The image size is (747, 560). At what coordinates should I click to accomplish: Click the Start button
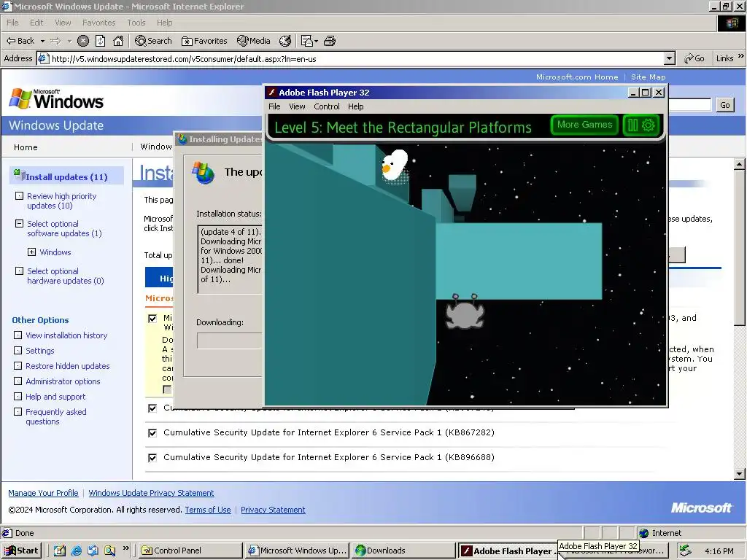click(x=21, y=551)
